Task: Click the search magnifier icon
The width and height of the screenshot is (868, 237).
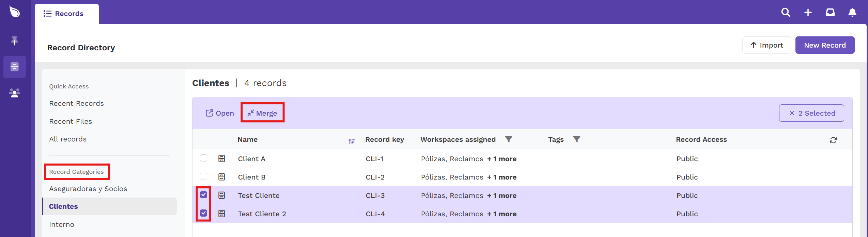Action: [x=786, y=13]
